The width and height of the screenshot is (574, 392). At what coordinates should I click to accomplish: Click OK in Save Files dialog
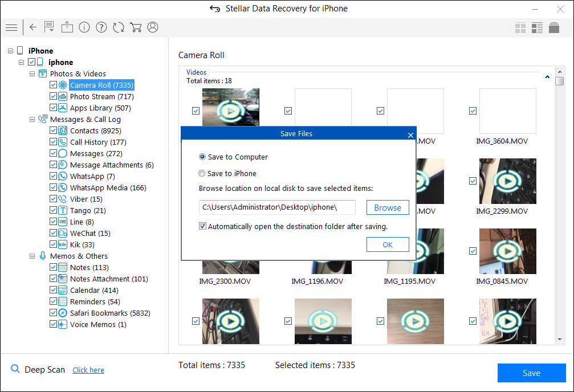point(388,244)
